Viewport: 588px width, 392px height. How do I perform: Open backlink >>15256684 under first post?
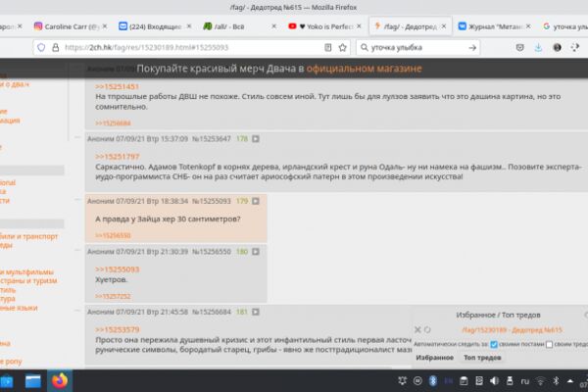(113, 123)
